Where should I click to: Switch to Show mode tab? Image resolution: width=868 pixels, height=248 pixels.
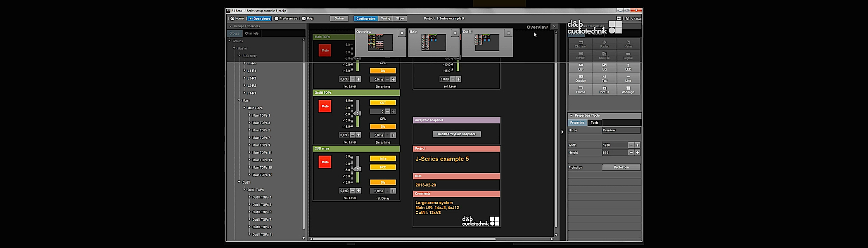pos(400,19)
